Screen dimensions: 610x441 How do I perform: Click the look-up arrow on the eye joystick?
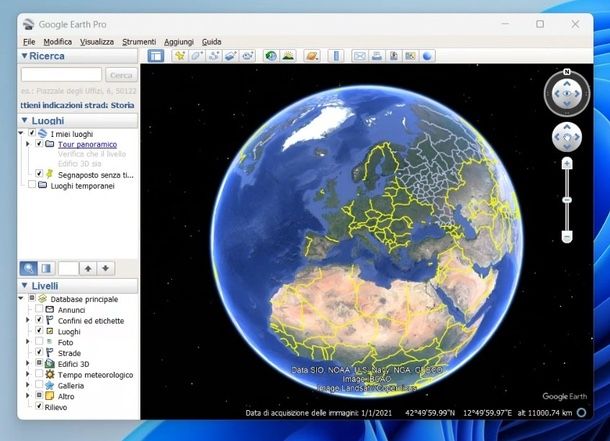[x=567, y=83]
